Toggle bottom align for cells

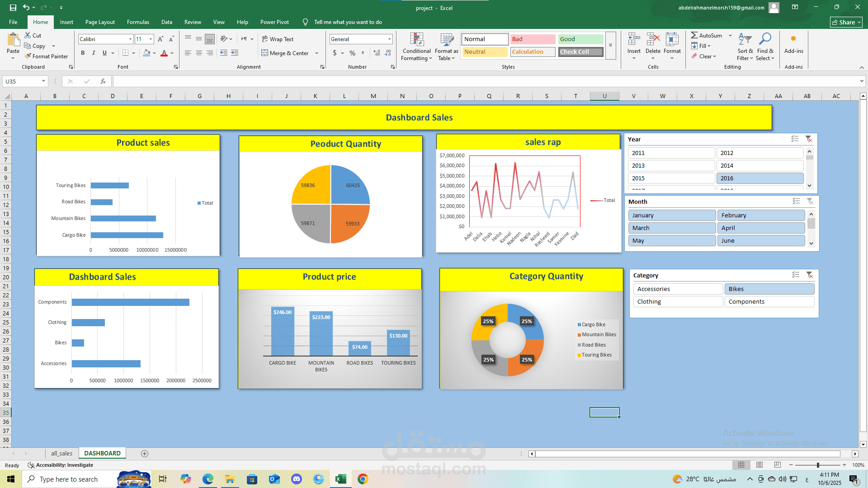click(210, 39)
